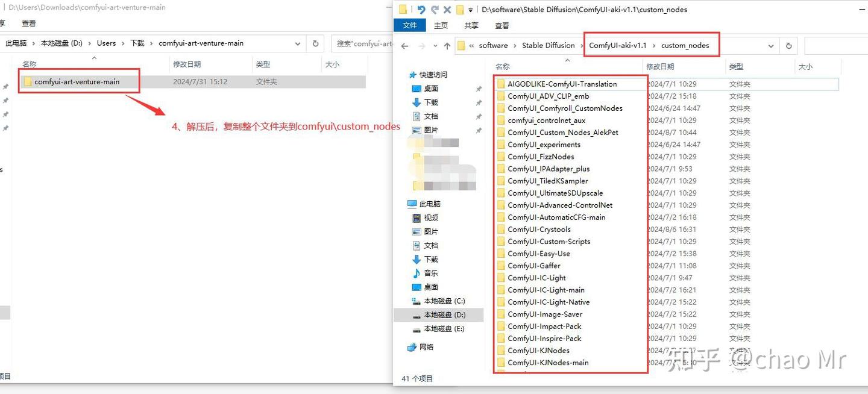Image resolution: width=868 pixels, height=394 pixels.
Task: Click the undo icon in right window title bar
Action: (421, 10)
